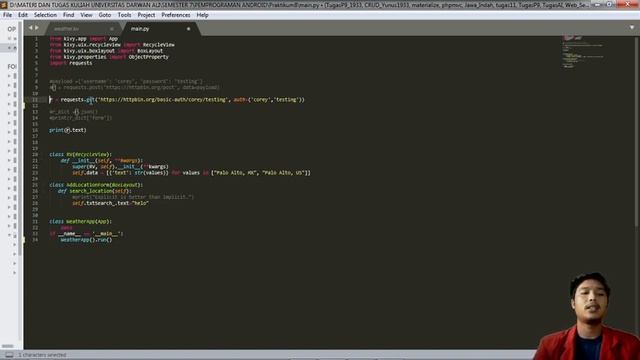Click the sidebar horizontal scrollbar

point(8,346)
